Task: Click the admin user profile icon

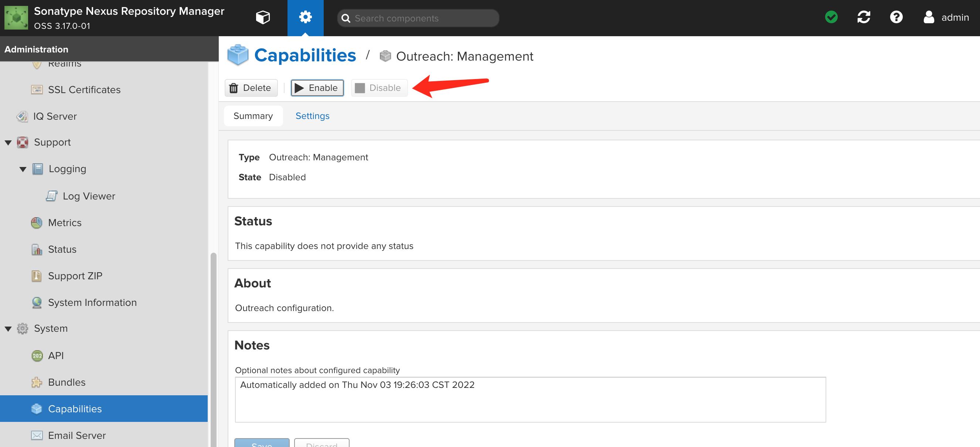Action: 928,17
